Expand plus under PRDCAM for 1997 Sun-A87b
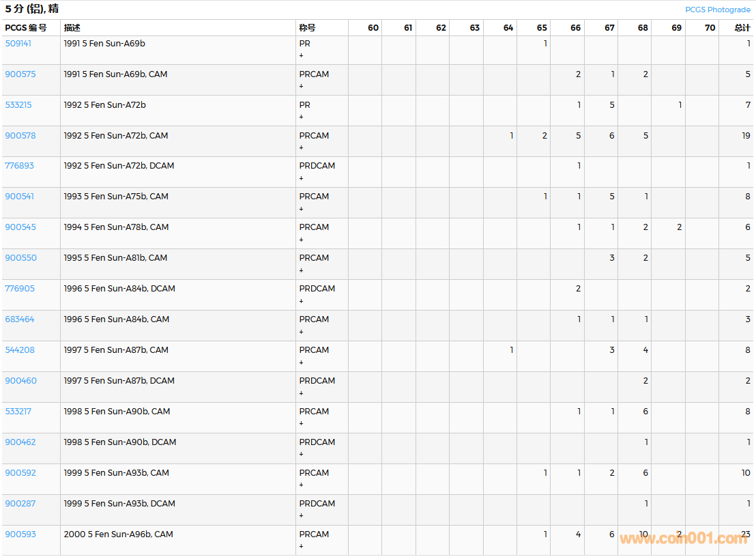 [301, 393]
